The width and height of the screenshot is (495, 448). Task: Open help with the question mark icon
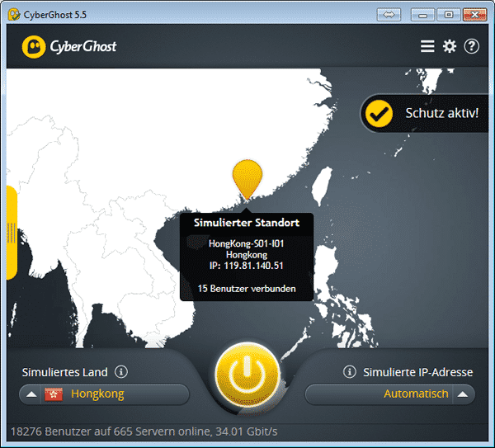471,46
